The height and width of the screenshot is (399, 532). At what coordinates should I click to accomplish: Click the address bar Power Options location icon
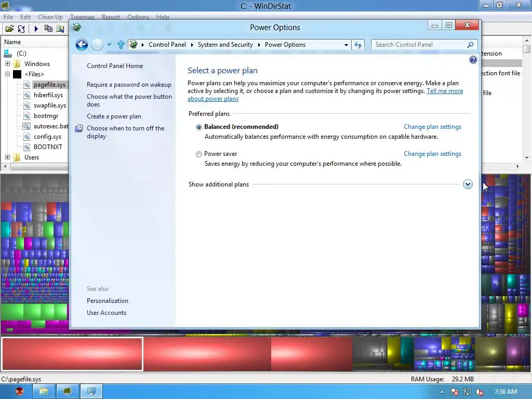134,45
